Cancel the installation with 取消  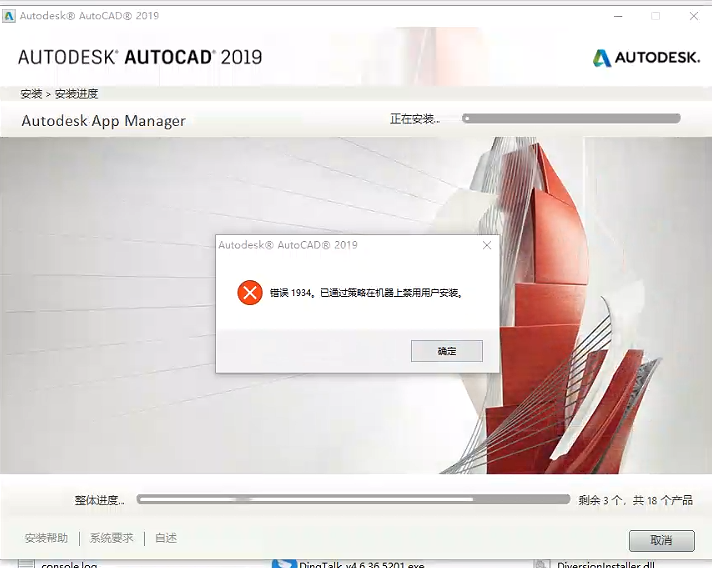[662, 540]
